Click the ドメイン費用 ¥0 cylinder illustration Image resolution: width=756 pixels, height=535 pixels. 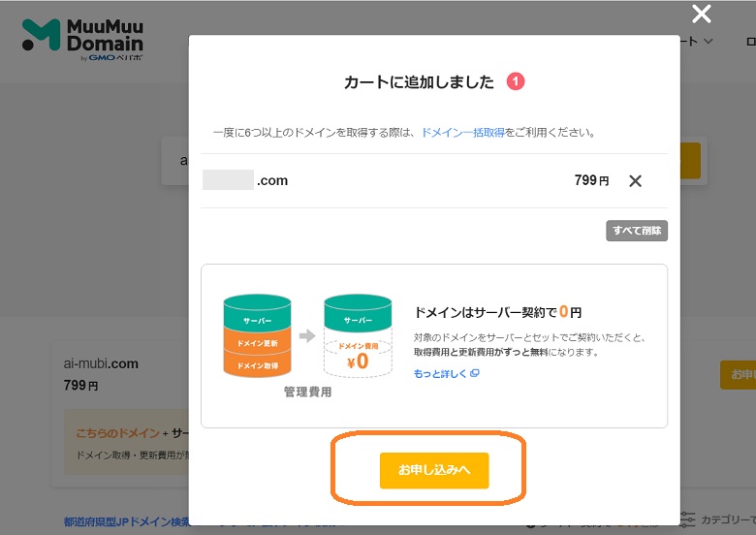click(358, 335)
